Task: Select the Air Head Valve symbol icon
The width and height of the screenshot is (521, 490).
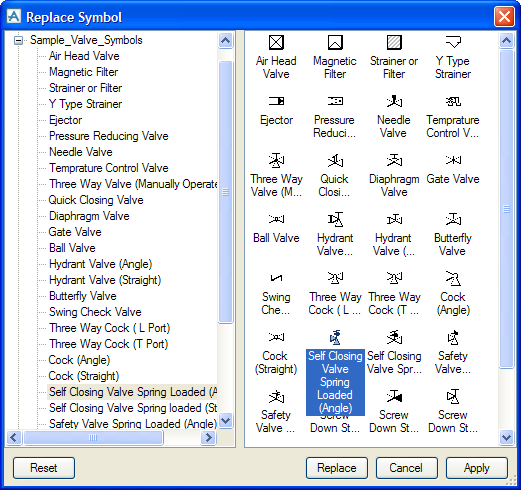Action: (276, 43)
